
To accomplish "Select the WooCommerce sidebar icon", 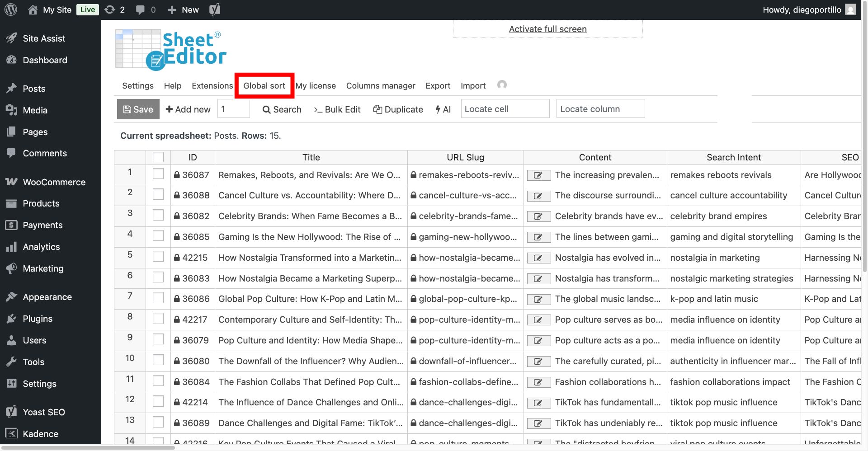I will (x=11, y=182).
